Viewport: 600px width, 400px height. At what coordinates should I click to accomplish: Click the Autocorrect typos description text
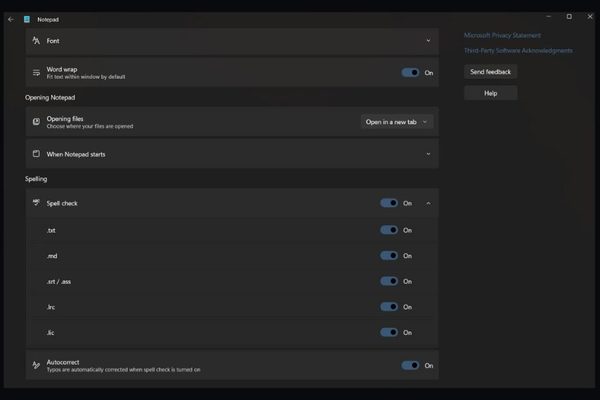[x=123, y=370]
